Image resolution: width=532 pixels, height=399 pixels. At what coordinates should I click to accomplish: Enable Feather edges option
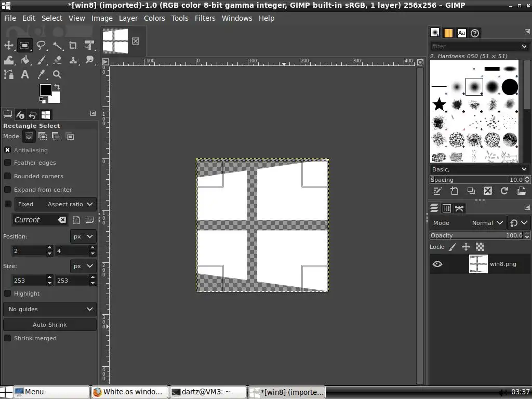[7, 163]
